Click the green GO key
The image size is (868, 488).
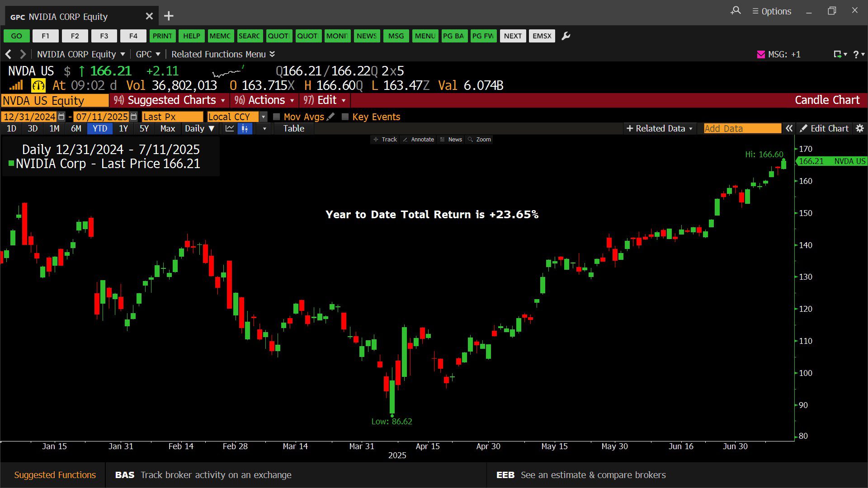click(16, 36)
